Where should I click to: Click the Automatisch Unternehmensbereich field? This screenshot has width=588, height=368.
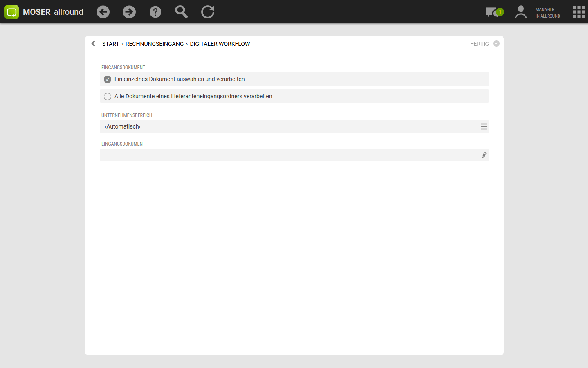click(294, 126)
